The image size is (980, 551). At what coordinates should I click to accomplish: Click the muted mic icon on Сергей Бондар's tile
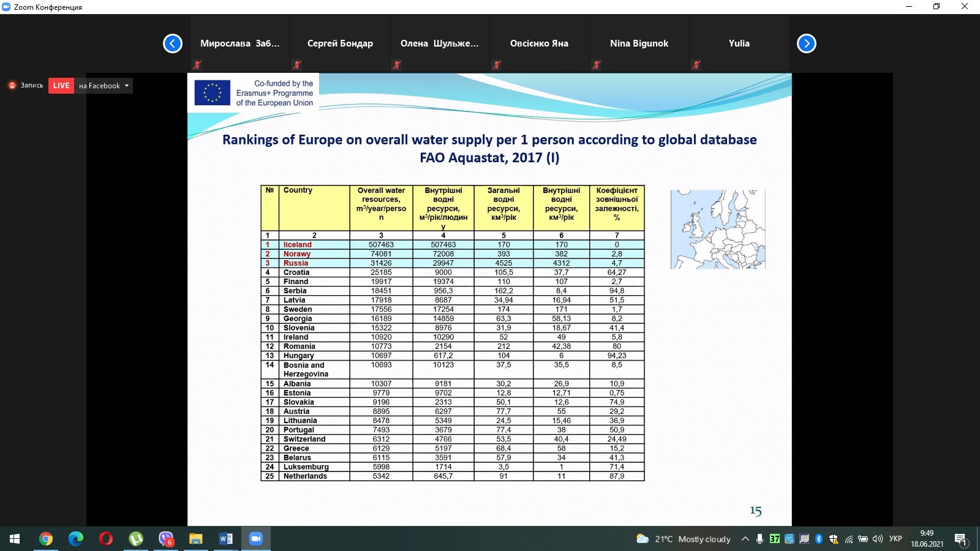297,64
